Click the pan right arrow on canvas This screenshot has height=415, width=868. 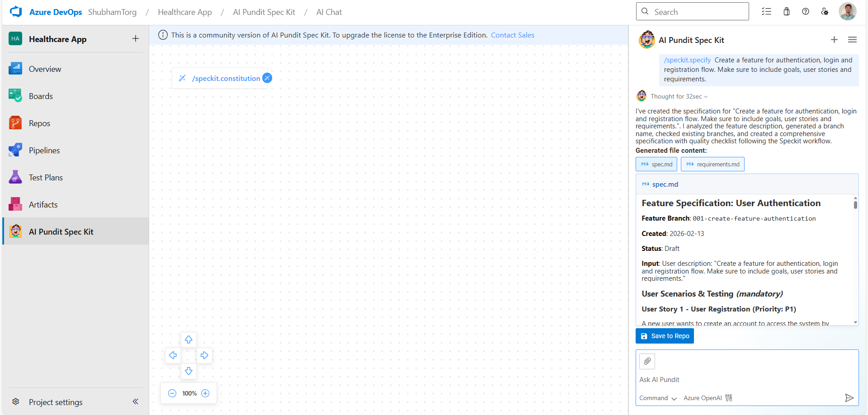click(x=204, y=355)
